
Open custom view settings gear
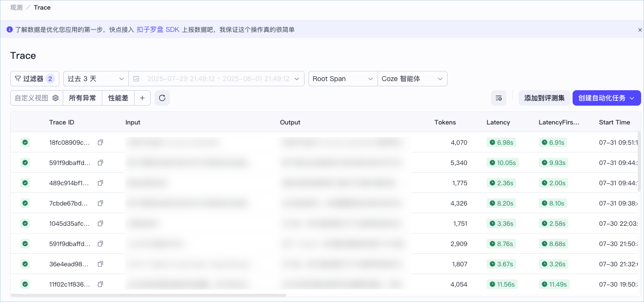(56, 98)
